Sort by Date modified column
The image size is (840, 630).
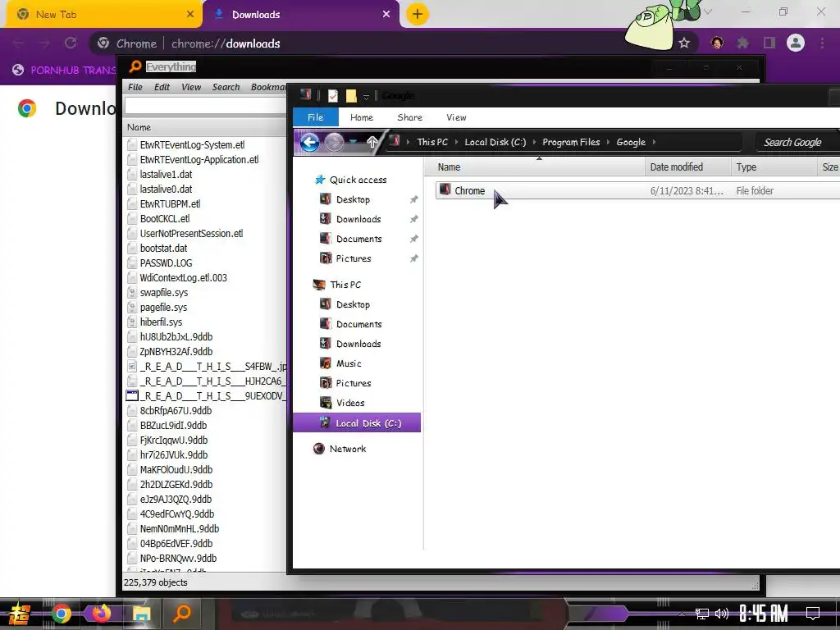coord(687,167)
